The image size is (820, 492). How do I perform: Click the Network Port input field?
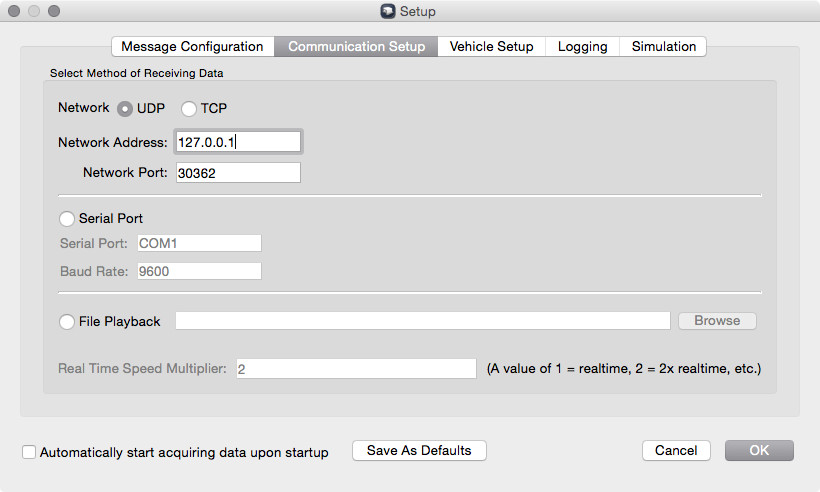[x=238, y=173]
